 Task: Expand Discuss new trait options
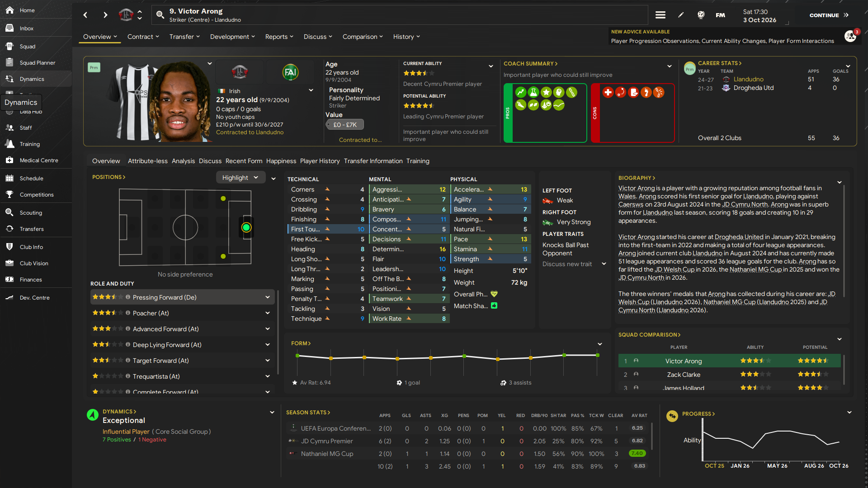[604, 264]
